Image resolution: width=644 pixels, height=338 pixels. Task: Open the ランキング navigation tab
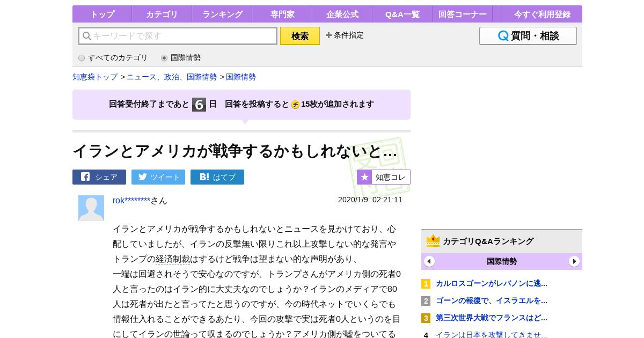[222, 14]
